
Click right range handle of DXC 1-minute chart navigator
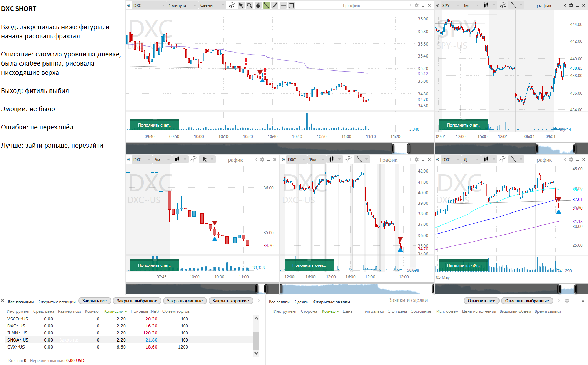coord(409,149)
